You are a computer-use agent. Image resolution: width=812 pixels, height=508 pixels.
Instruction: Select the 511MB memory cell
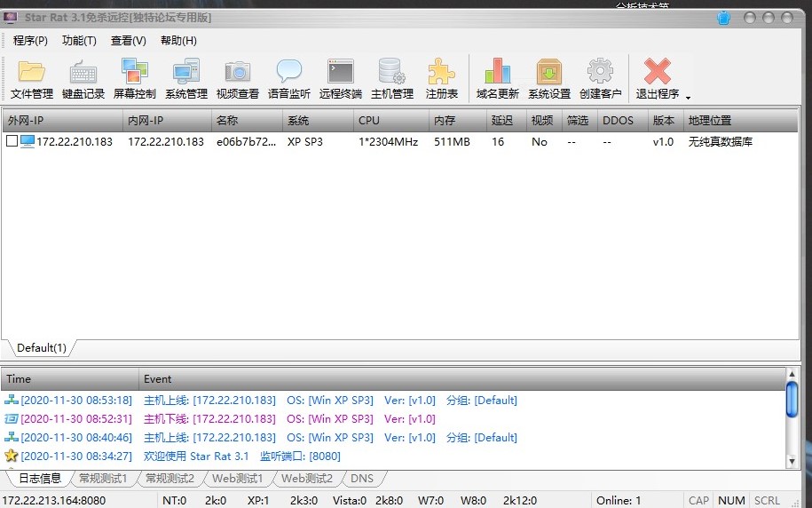pyautogui.click(x=452, y=141)
